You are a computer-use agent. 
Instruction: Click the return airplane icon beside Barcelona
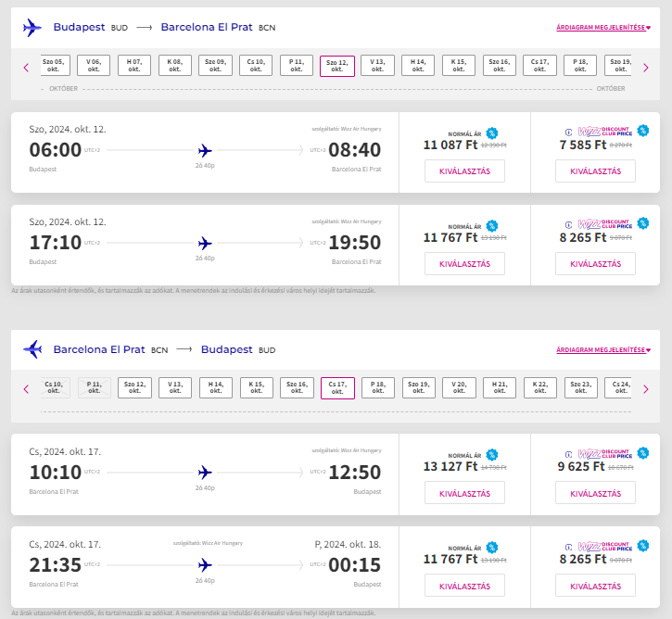tap(32, 349)
